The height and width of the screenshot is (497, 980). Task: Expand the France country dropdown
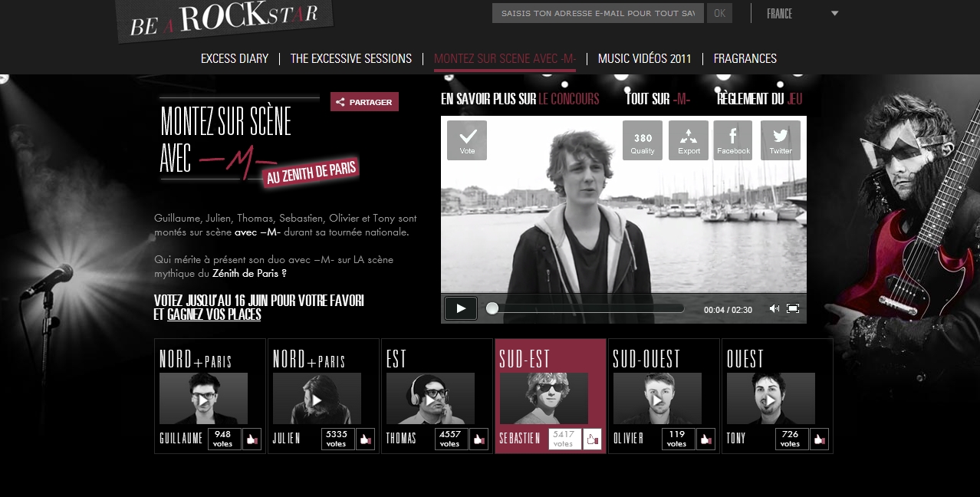click(x=834, y=14)
